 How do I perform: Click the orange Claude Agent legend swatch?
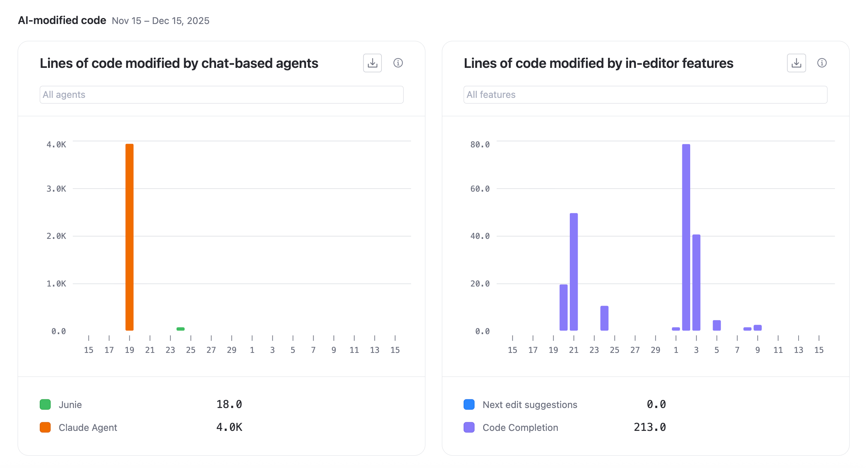(x=45, y=427)
